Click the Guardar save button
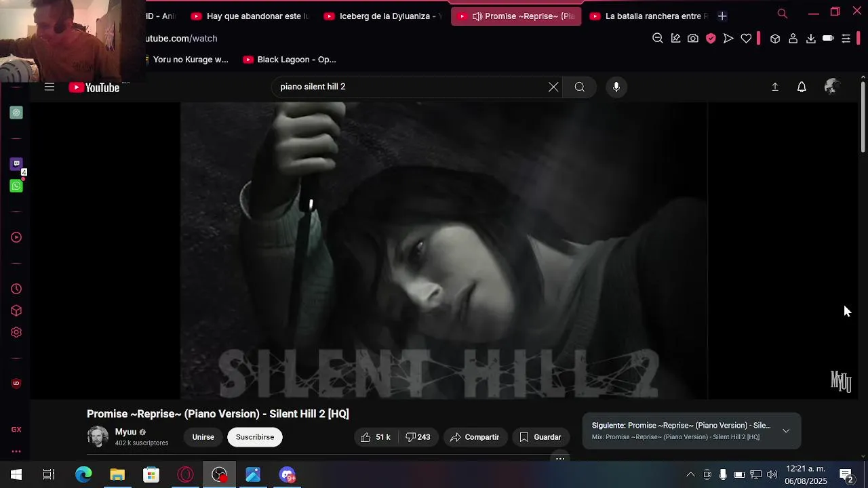Viewport: 868px width, 488px height. [x=540, y=437]
